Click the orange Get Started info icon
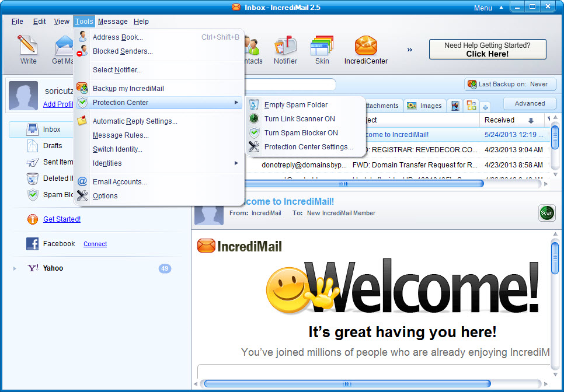564x392 pixels. pos(32,219)
